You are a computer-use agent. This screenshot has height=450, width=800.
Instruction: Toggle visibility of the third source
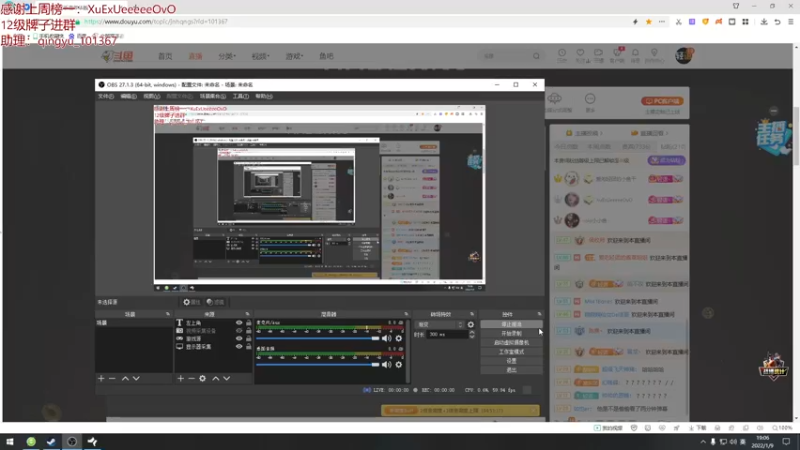239,338
